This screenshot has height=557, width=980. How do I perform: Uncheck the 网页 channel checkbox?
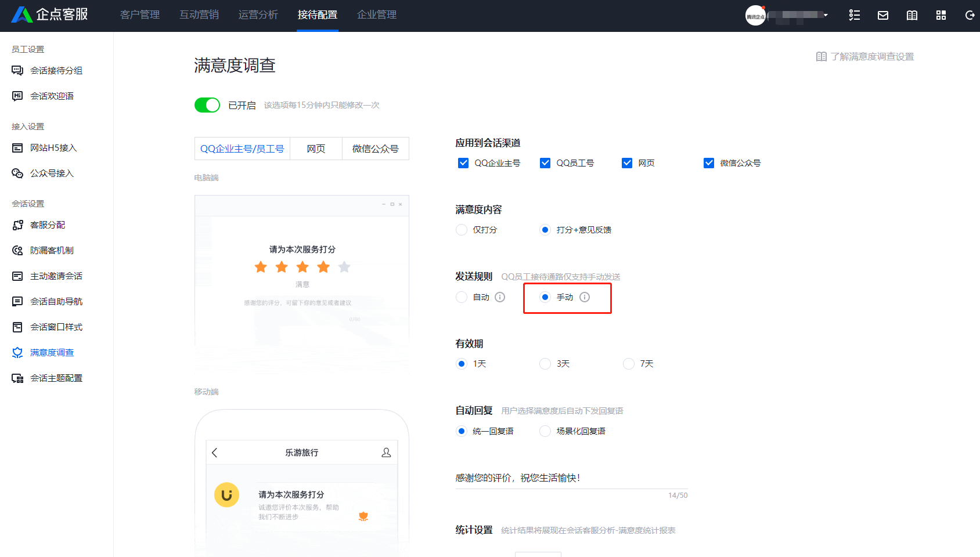click(627, 163)
